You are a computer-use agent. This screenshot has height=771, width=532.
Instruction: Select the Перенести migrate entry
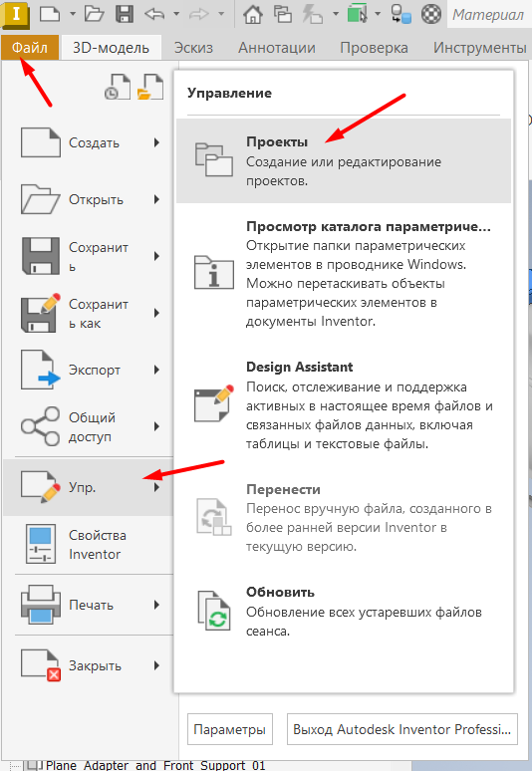pyautogui.click(x=344, y=517)
